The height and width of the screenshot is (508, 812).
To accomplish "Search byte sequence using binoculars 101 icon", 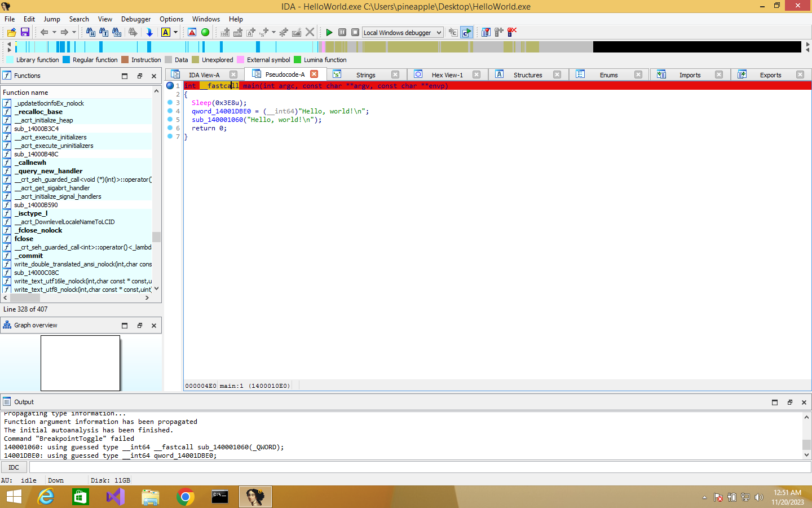I will point(117,32).
